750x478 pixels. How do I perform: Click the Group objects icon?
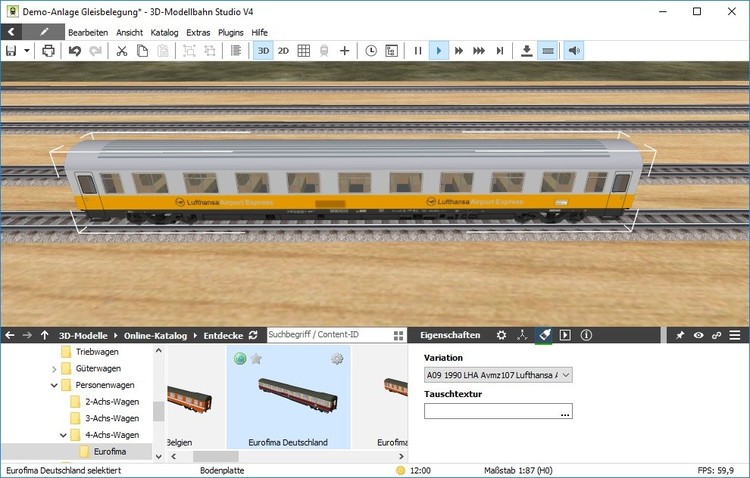[x=189, y=51]
